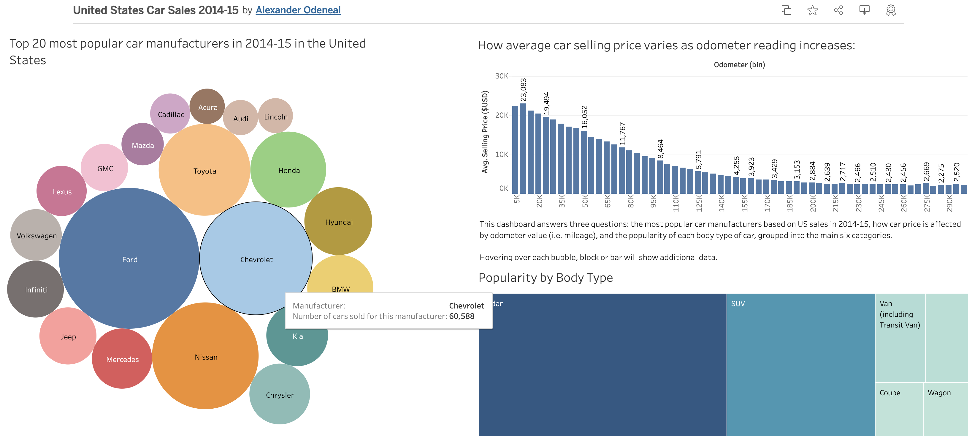Screen dimensions: 980x444
Task: Click the Hyundai bubble
Action: (x=339, y=221)
